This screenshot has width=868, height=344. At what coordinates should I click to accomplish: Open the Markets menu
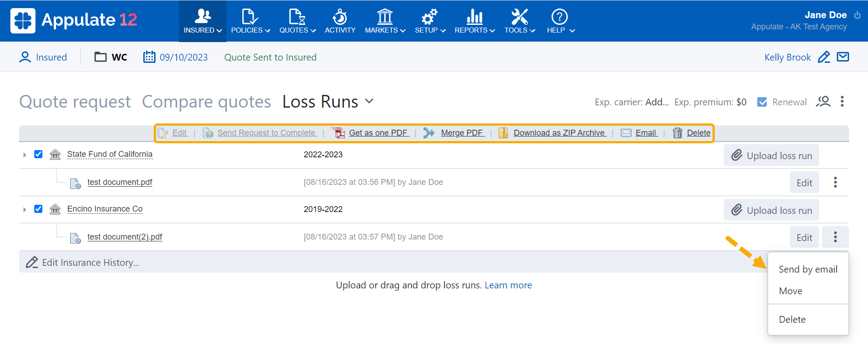tap(385, 21)
